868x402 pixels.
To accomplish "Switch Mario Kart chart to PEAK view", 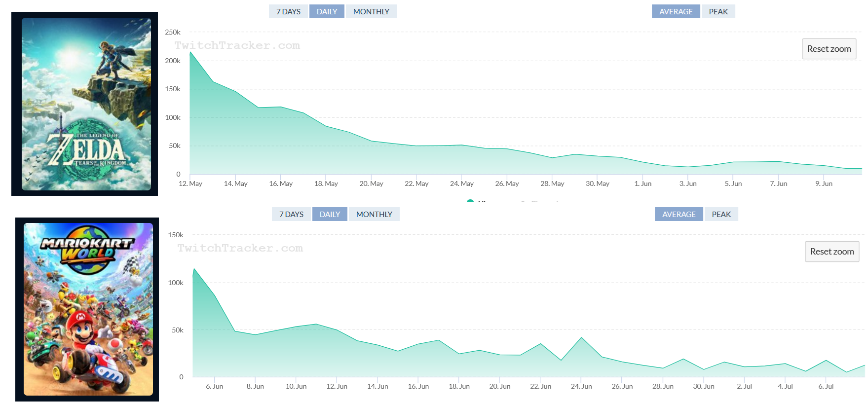I will (x=721, y=214).
